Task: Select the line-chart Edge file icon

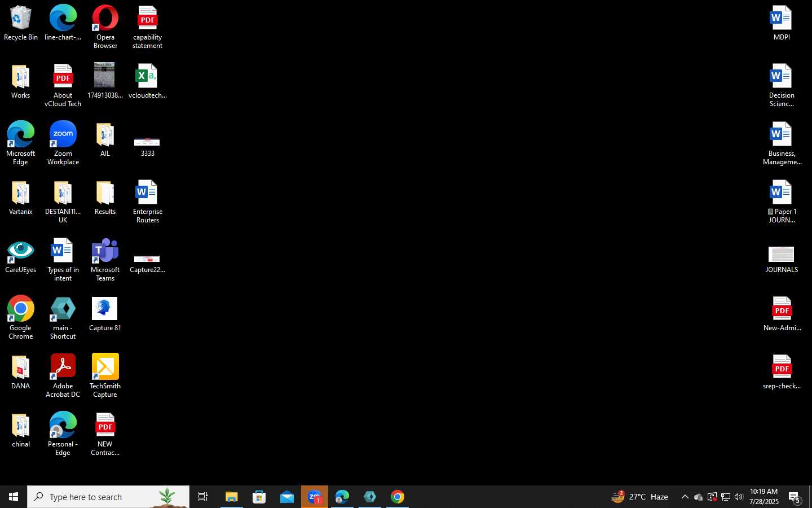Action: point(63,23)
